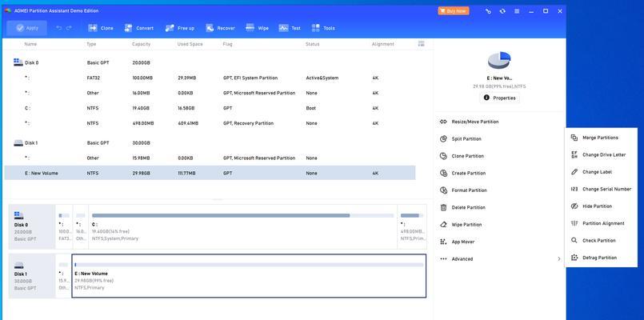Viewport: 644px width, 320px height.
Task: Open the Tools toolbar menu
Action: coord(323,28)
